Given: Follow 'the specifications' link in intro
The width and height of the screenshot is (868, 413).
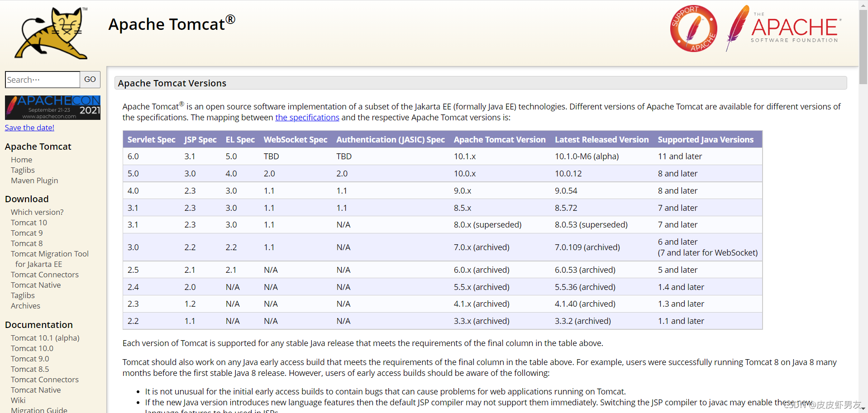Looking at the screenshot, I should click(x=307, y=118).
